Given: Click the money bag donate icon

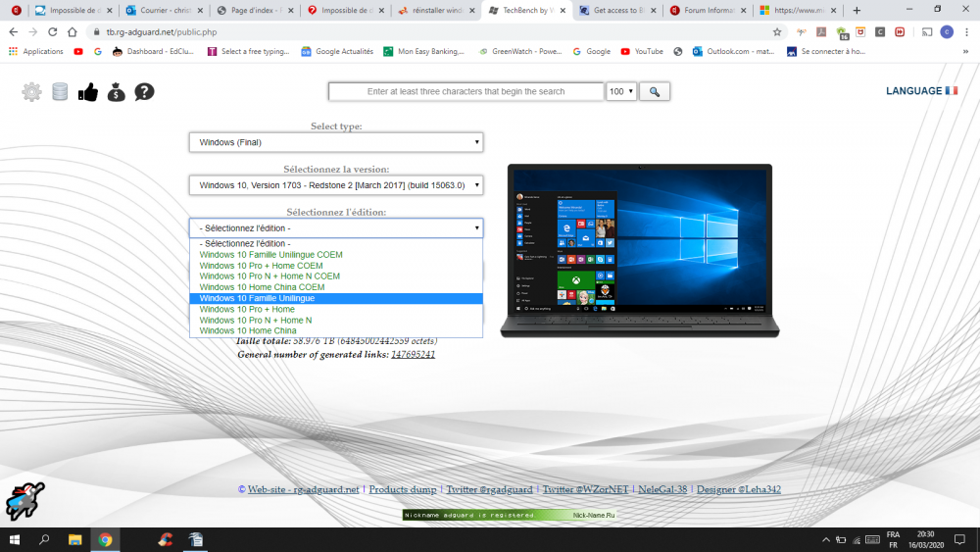Looking at the screenshot, I should tap(117, 92).
